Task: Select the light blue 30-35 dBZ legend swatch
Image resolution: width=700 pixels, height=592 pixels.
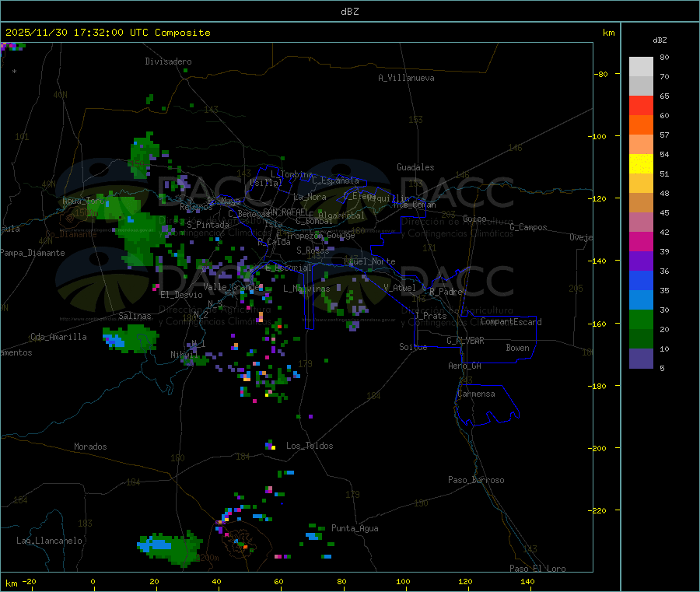Action: [641, 300]
